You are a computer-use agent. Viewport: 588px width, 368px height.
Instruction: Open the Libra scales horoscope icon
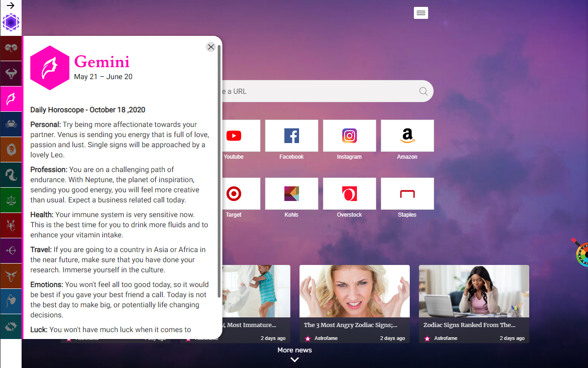pos(11,200)
